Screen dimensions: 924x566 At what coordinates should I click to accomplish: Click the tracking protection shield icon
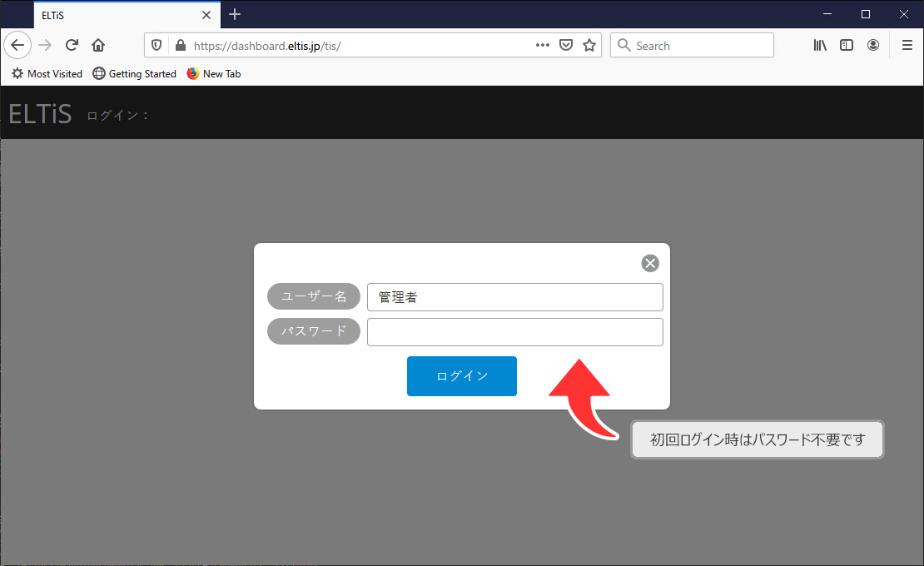tap(156, 45)
